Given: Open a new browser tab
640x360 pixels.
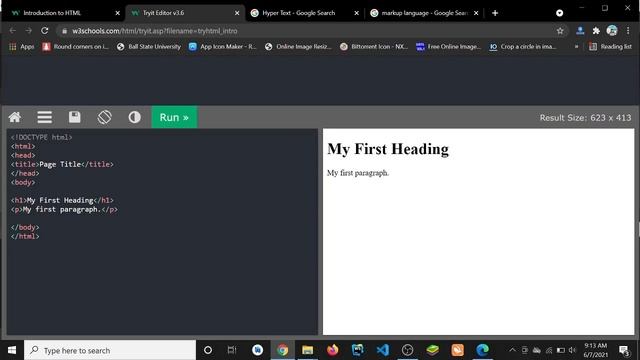Looking at the screenshot, I should 495,13.
